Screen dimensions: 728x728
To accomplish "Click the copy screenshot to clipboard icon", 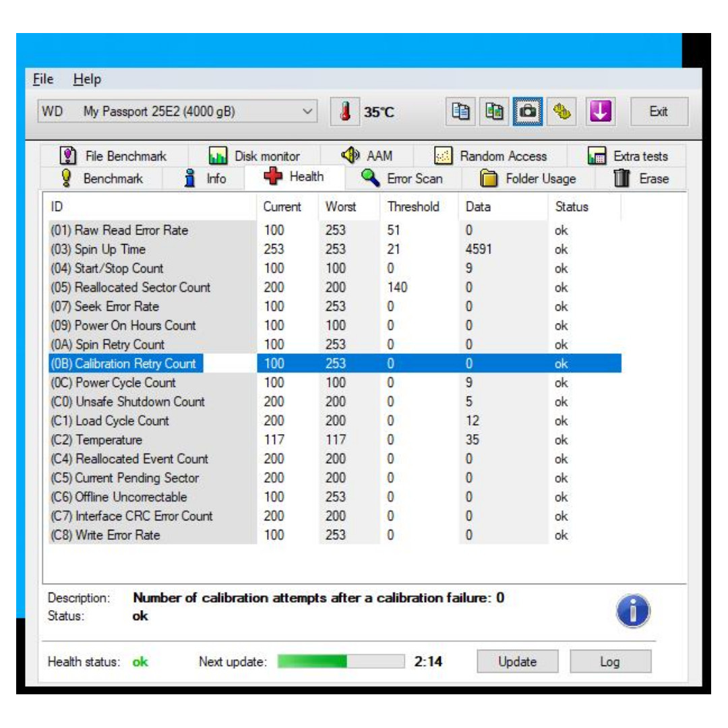I will pos(494,112).
